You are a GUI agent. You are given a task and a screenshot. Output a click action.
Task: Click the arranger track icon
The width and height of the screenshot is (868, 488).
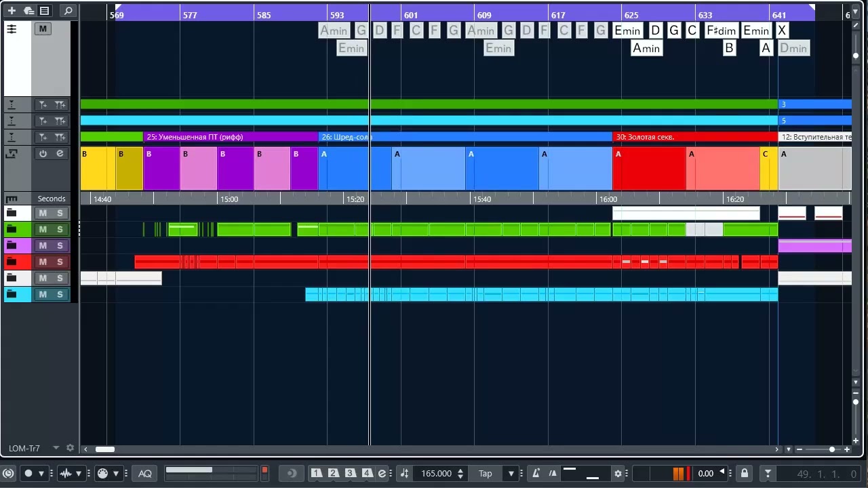(11, 154)
